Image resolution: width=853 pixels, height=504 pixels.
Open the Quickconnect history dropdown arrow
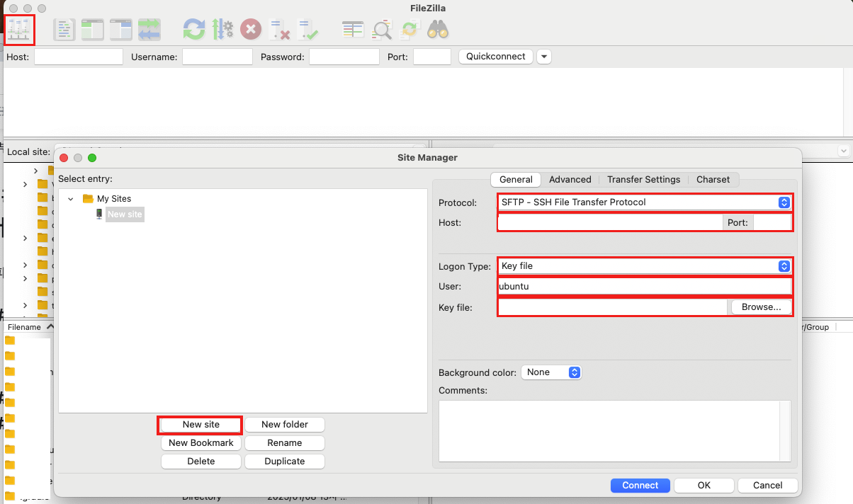click(x=543, y=57)
